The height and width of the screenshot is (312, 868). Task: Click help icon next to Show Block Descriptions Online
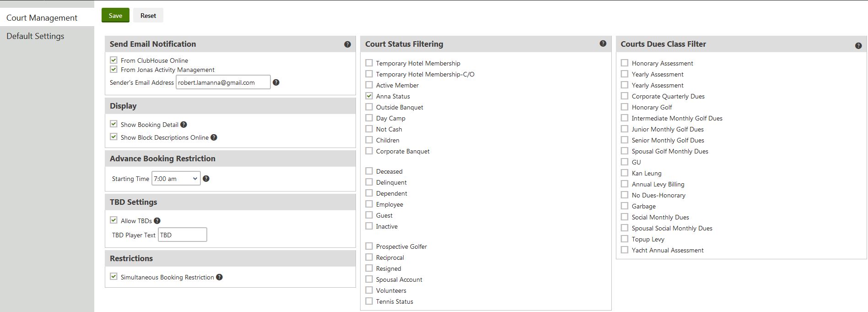[x=214, y=137]
